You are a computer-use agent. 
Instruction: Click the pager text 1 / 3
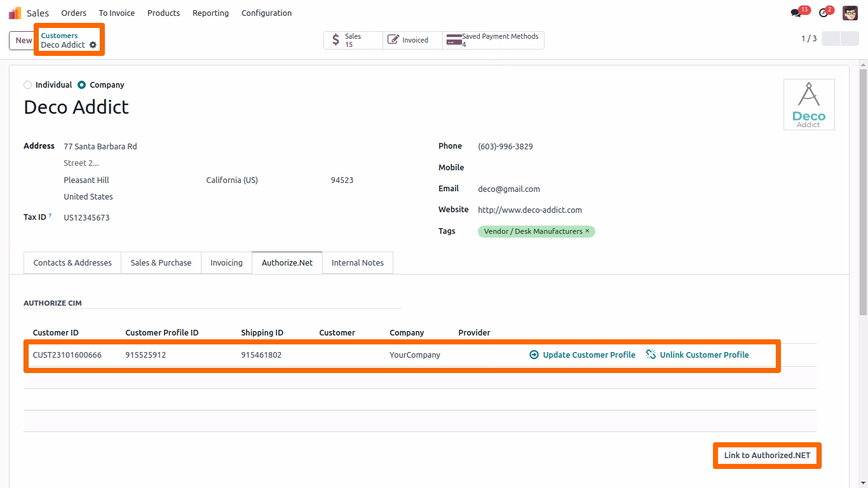[x=809, y=39]
